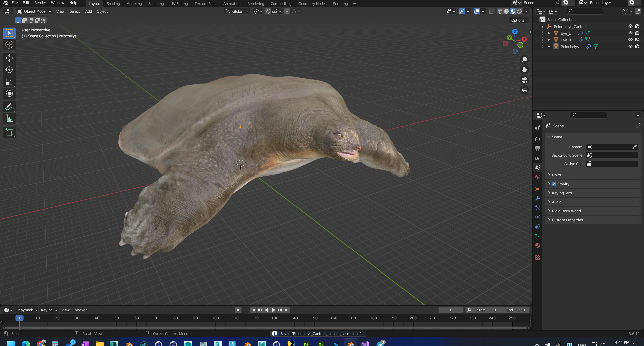Click the Start frame field

click(x=487, y=310)
